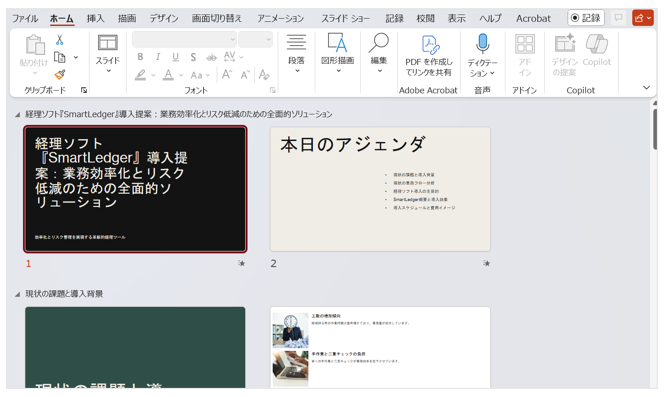Viewport: 664px width, 397px height.
Task: Open the Change Case Aa dropdown
Action: (200, 75)
